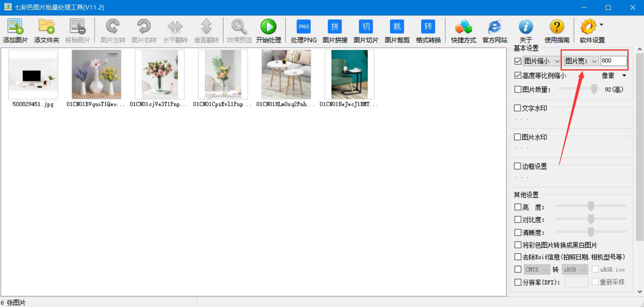This screenshot has height=307, width=644.
Task: Open the 图片宽 dimension dropdown
Action: pos(581,61)
